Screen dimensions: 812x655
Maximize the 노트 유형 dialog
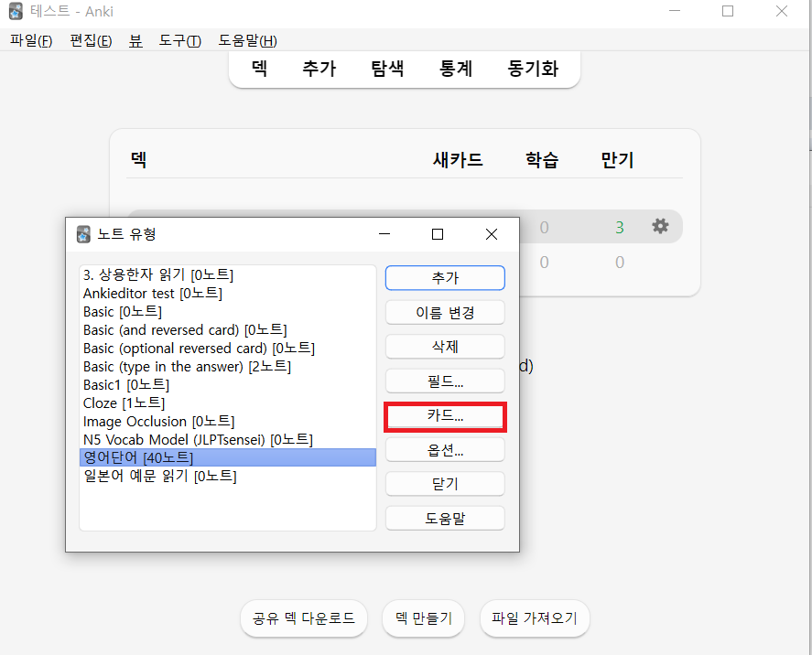click(438, 234)
